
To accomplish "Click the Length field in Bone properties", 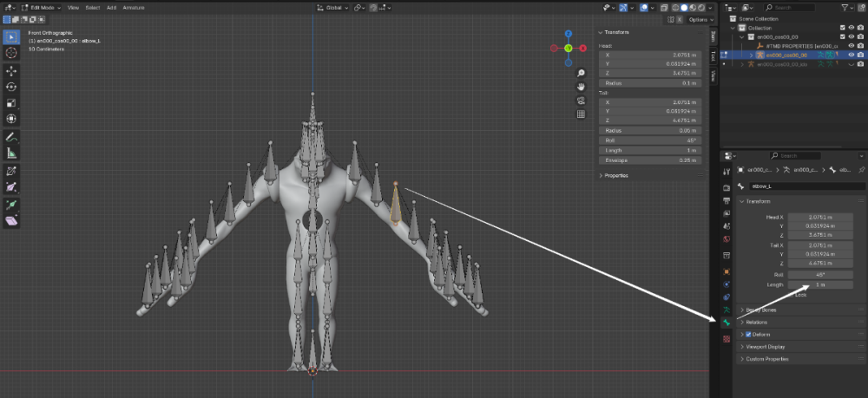I will (820, 284).
